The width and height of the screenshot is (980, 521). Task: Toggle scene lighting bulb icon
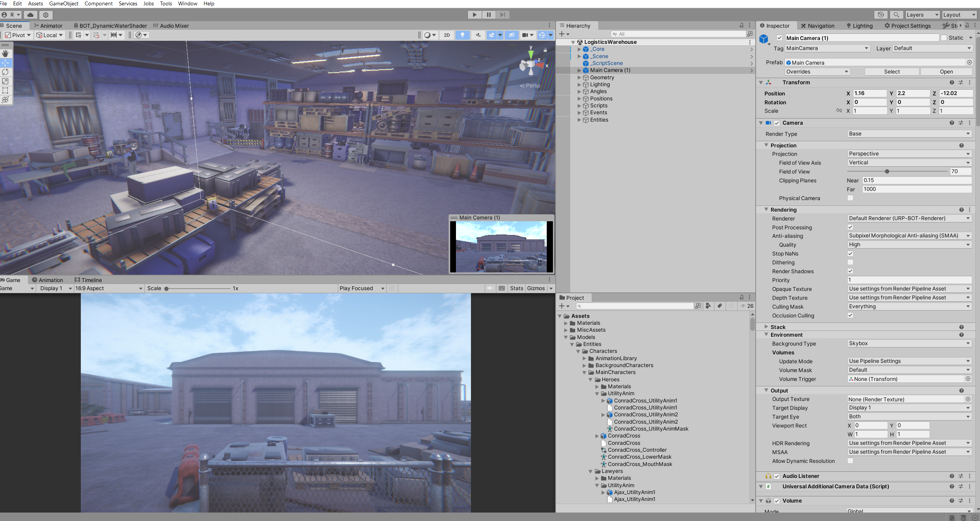(462, 35)
